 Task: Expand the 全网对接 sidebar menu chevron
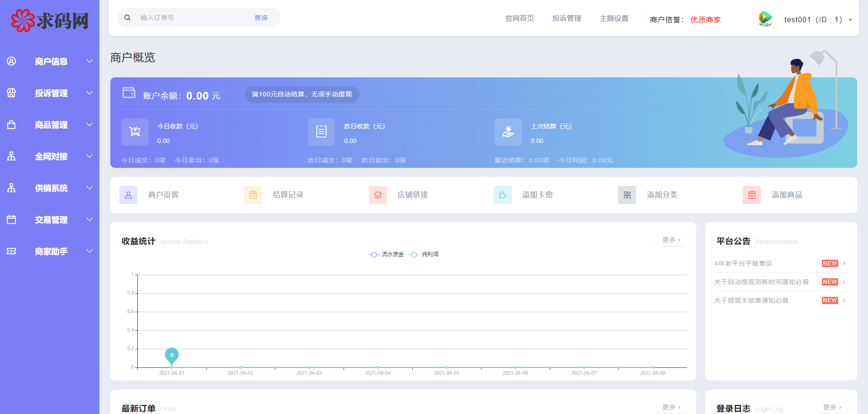coord(90,156)
